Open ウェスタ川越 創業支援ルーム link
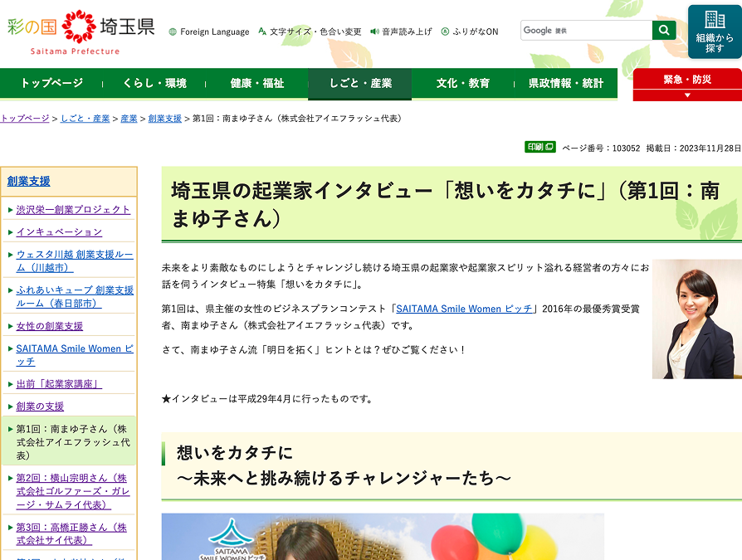The width and height of the screenshot is (742, 560). coord(75,261)
